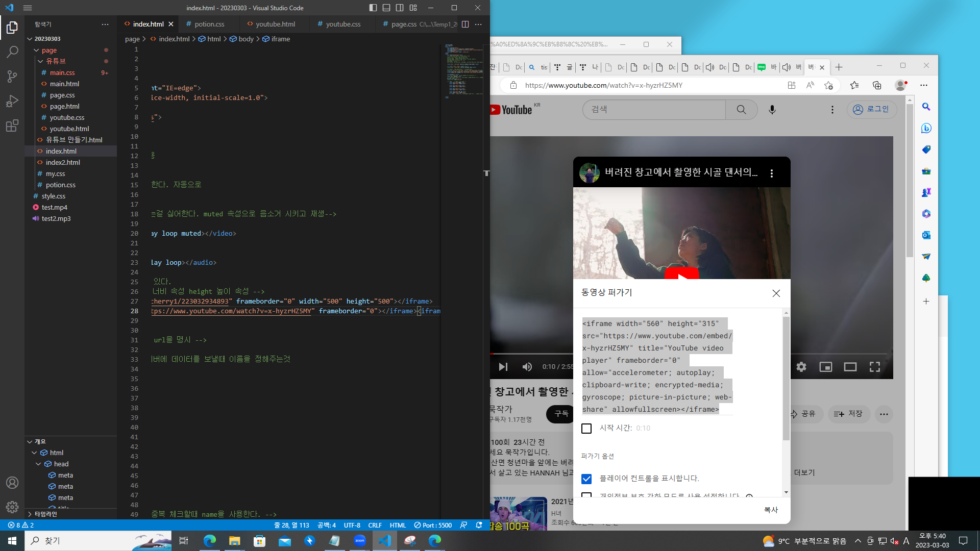Click the YouTube 로그인 button
The height and width of the screenshot is (551, 980).
coord(872,109)
